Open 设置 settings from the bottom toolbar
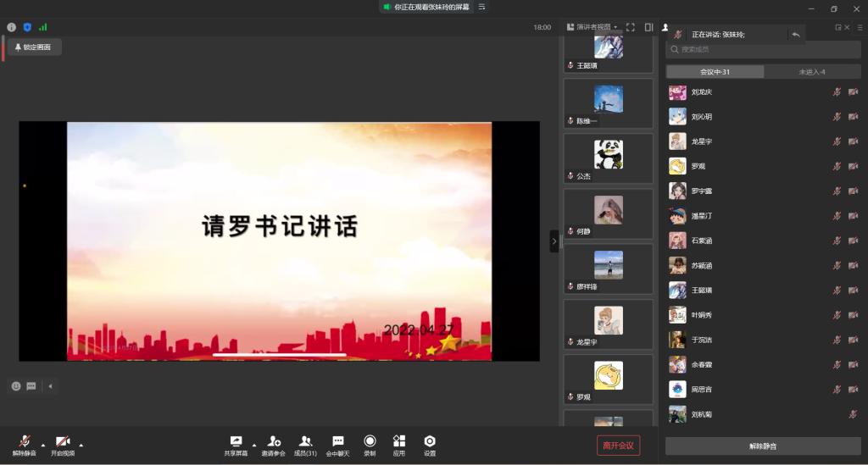The height and width of the screenshot is (465, 868). pyautogui.click(x=430, y=441)
